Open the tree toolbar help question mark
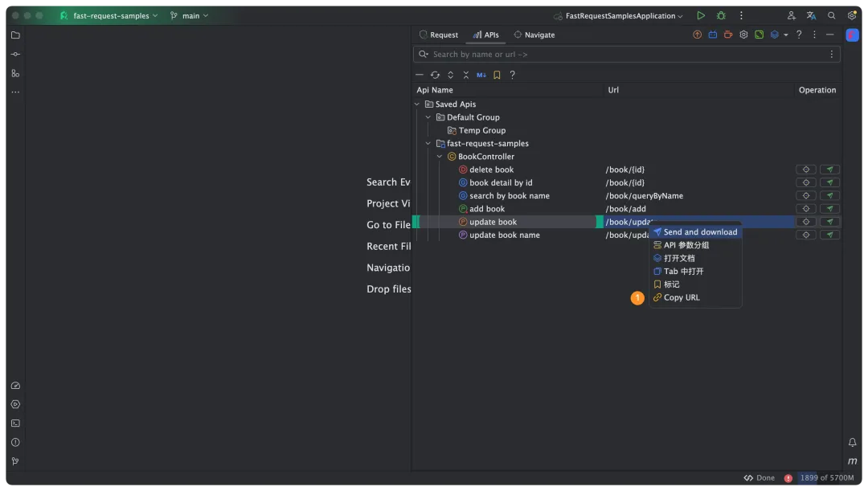This screenshot has height=491, width=868. [513, 75]
